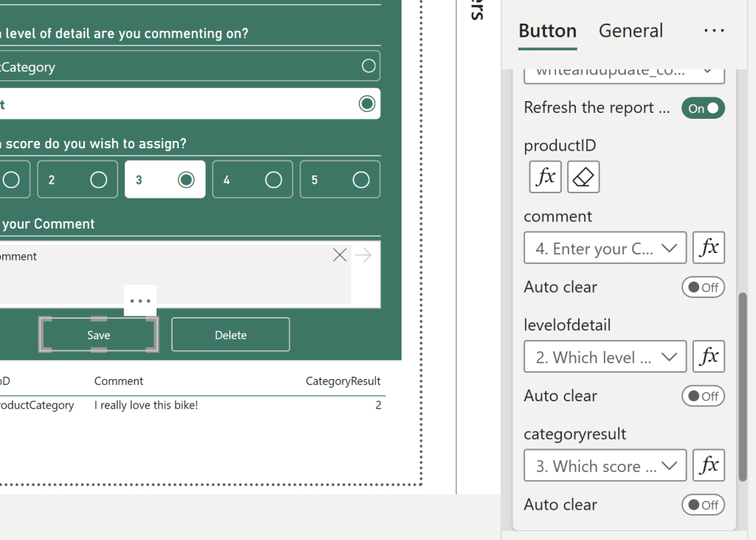Open the ellipsis menu above Save button
Screen dimensions: 756x540
[x=140, y=301]
